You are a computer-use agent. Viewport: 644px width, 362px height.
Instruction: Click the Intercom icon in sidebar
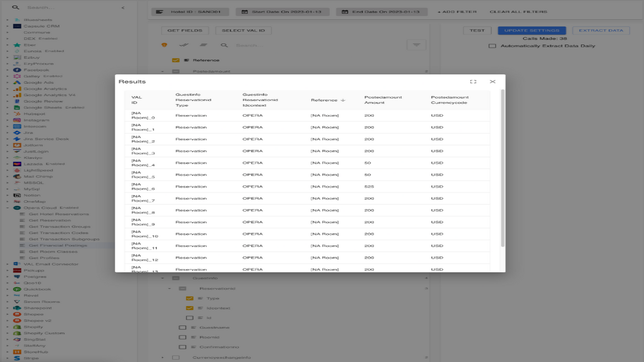pyautogui.click(x=17, y=126)
